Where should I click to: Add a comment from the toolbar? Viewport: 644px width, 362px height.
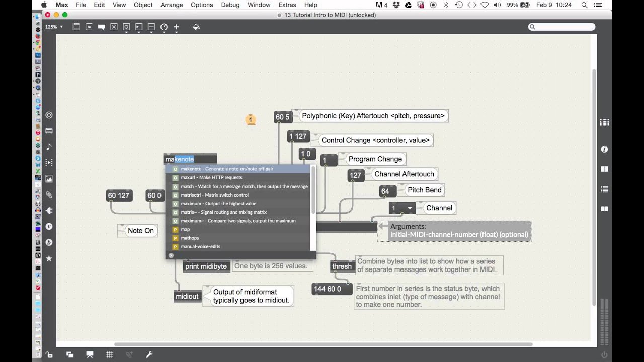tap(102, 27)
